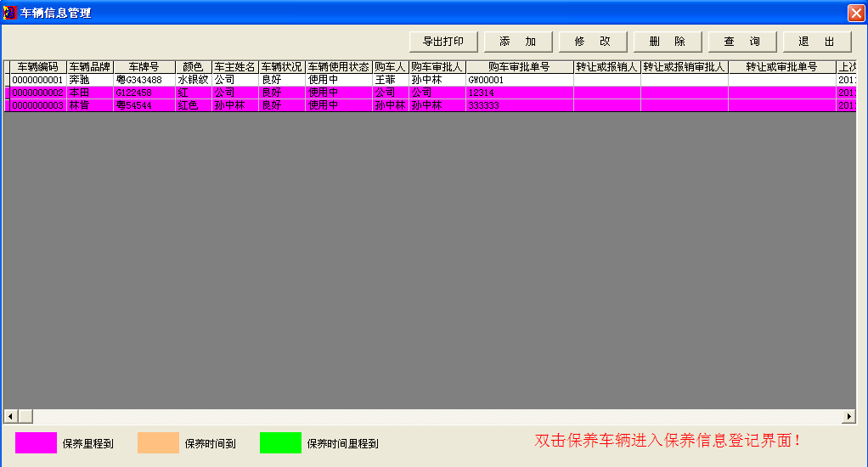The width and height of the screenshot is (868, 467).
Task: Open the 查询 query button
Action: point(742,42)
